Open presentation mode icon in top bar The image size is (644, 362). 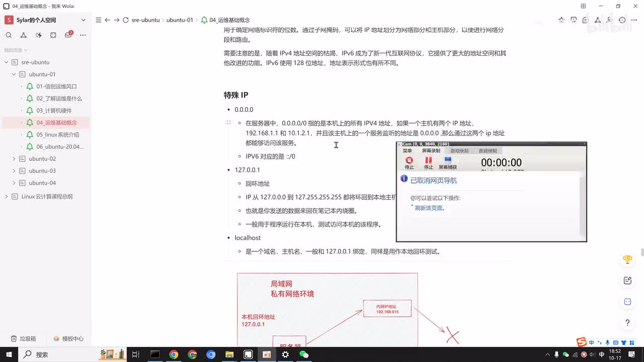point(574,20)
